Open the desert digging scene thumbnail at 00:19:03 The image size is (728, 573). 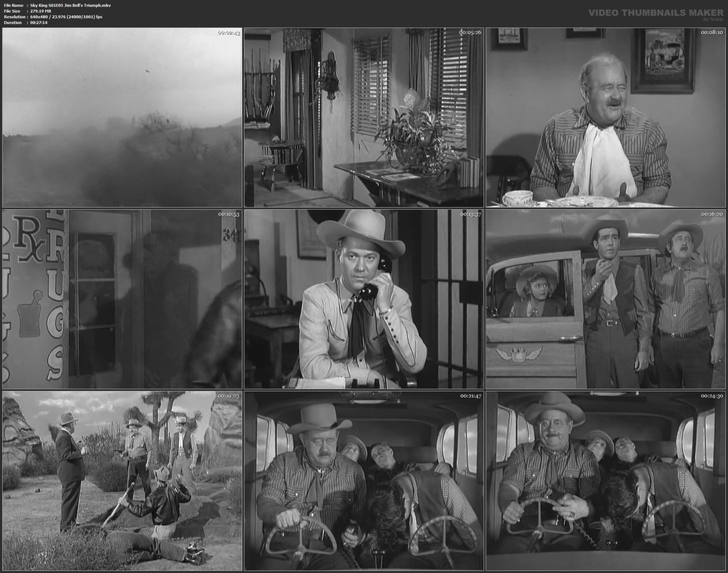tap(122, 481)
